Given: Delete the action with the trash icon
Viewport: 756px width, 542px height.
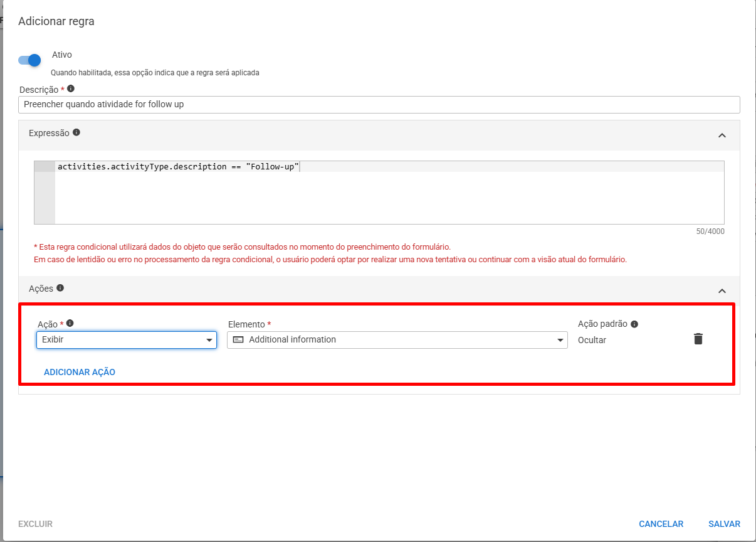Looking at the screenshot, I should 698,339.
